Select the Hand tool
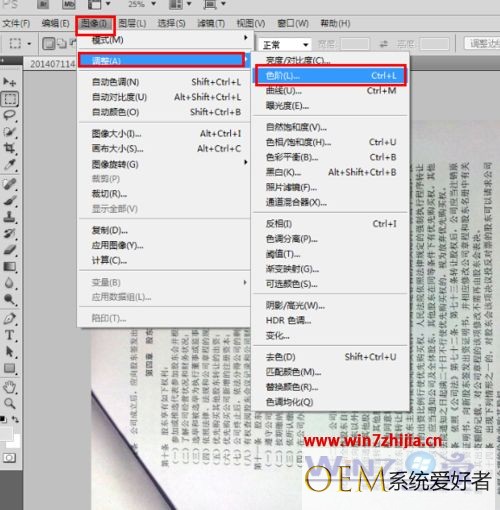This screenshot has height=510, width=500. pyautogui.click(x=10, y=387)
